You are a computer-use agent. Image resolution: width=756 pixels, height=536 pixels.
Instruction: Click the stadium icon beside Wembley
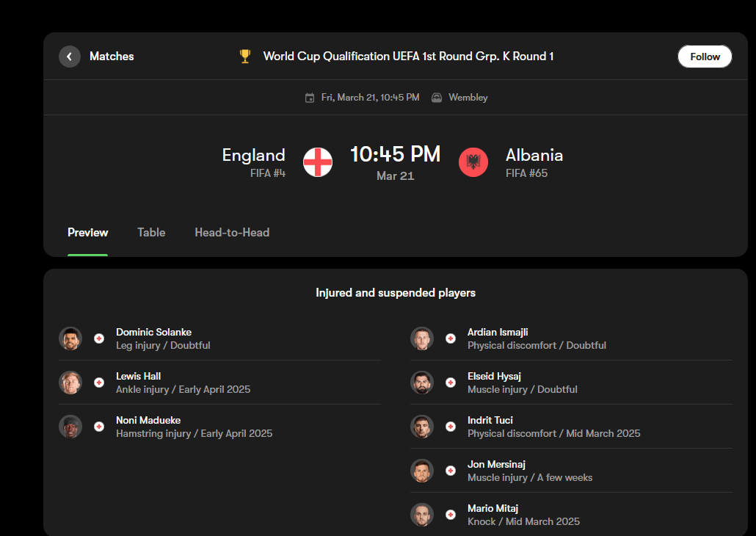[x=437, y=98]
